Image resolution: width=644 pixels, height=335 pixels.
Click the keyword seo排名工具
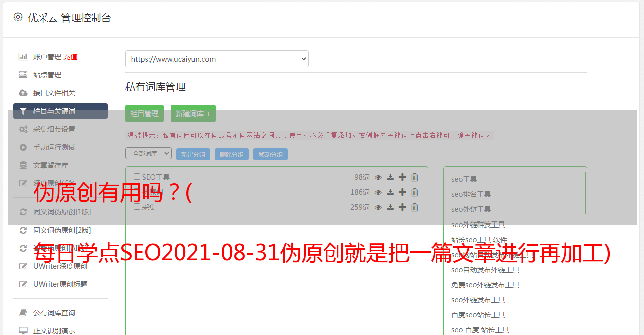(x=471, y=194)
